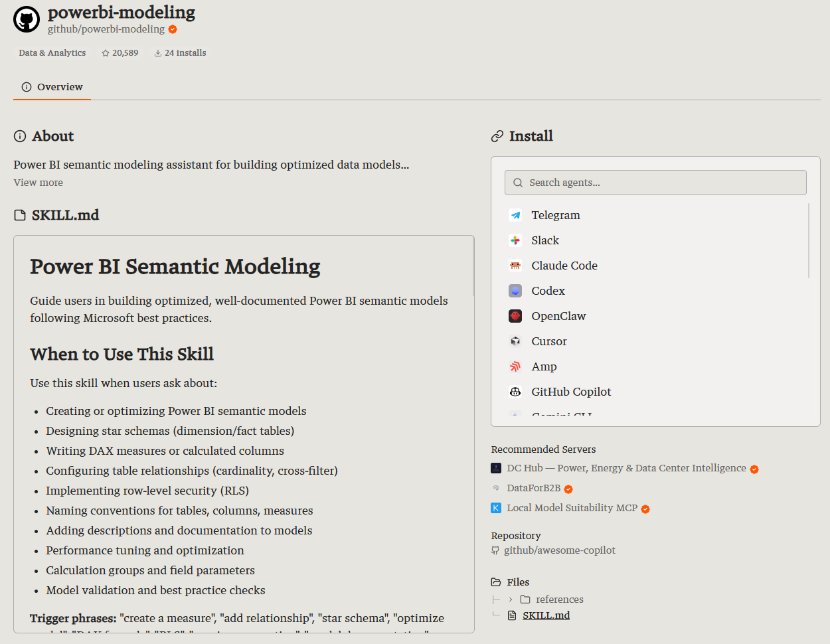Viewport: 830px width, 644px height.
Task: Click the powerbi-modeling page title
Action: click(x=122, y=12)
